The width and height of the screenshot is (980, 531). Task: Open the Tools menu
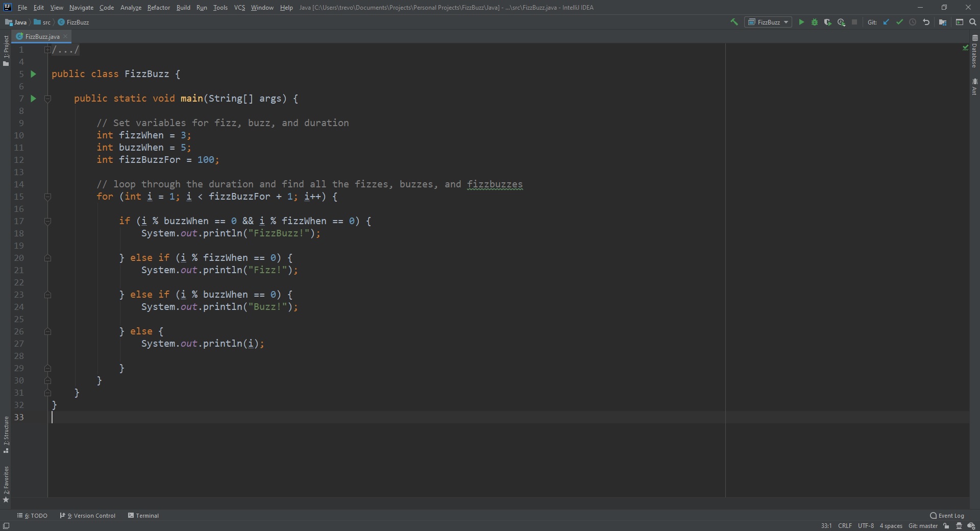tap(220, 8)
